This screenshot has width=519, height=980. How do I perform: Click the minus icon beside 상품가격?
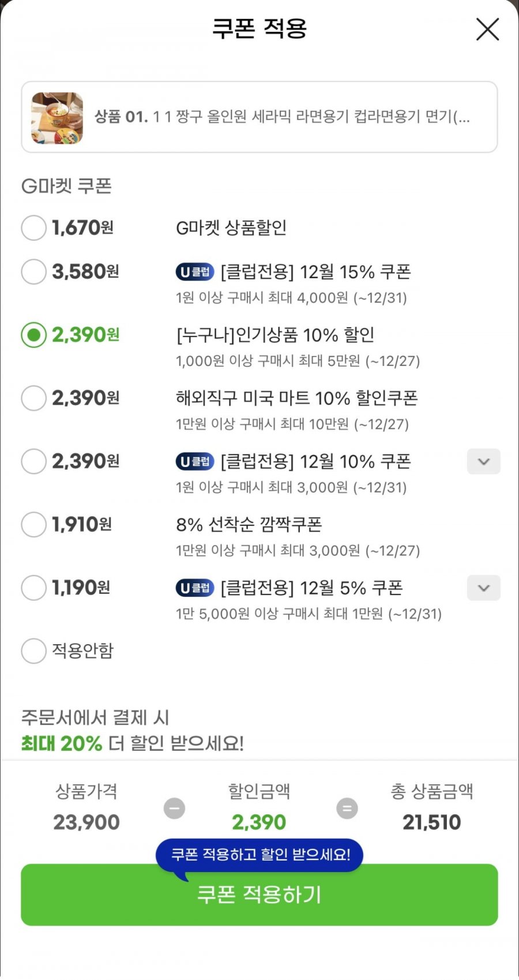click(174, 808)
